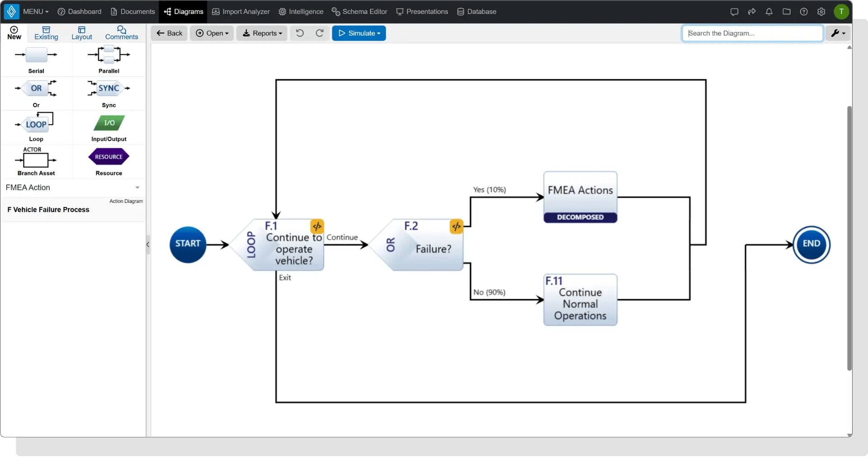Click the undo icon
Image resolution: width=868 pixels, height=457 pixels.
pos(300,33)
